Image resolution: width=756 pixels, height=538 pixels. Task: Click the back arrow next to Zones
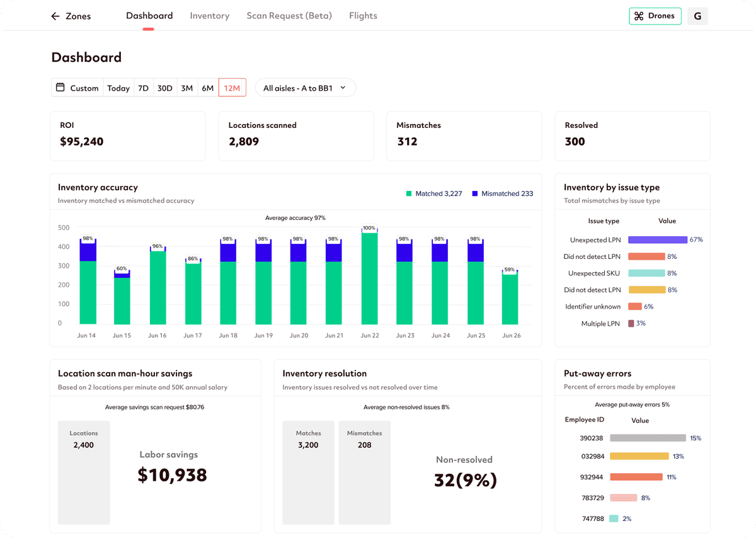click(x=55, y=16)
